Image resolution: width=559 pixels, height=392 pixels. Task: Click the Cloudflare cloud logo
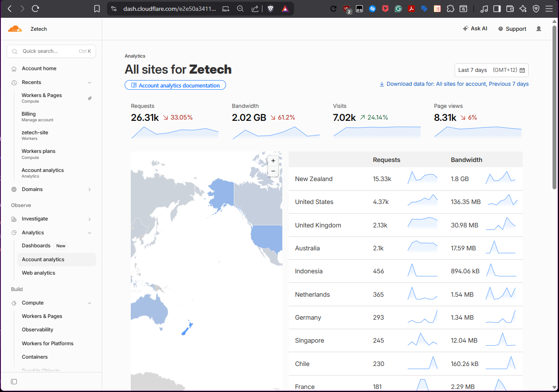pyautogui.click(x=15, y=29)
